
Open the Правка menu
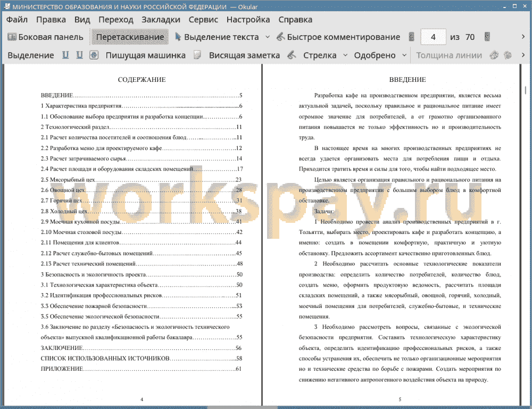(x=51, y=20)
